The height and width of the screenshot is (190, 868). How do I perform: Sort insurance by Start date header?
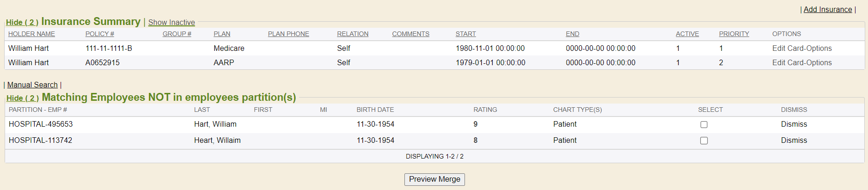tap(465, 34)
